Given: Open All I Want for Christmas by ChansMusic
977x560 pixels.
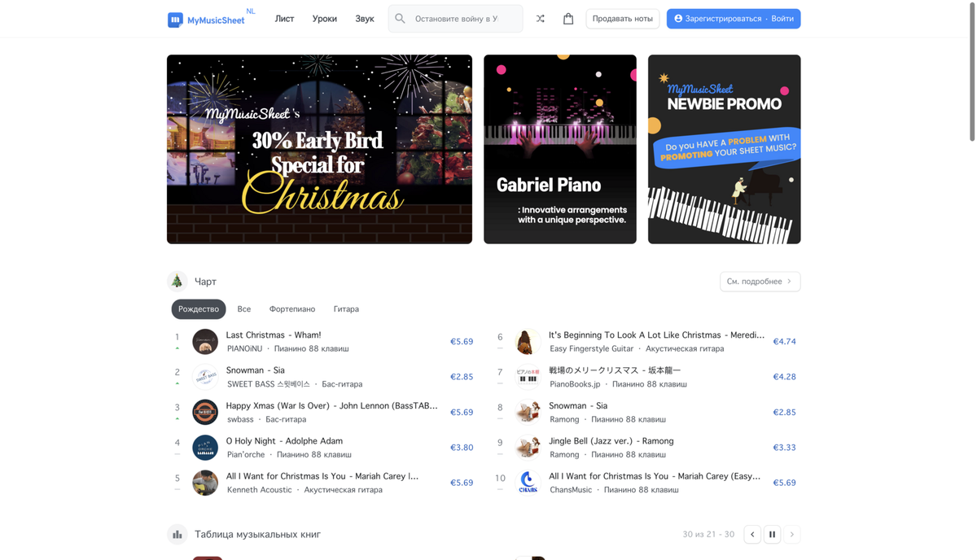Looking at the screenshot, I should click(x=655, y=476).
